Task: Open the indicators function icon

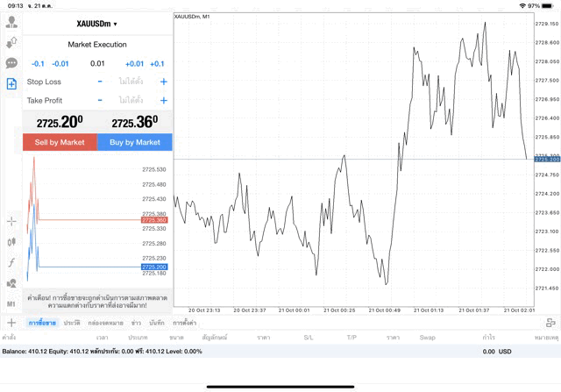Action: (x=11, y=262)
